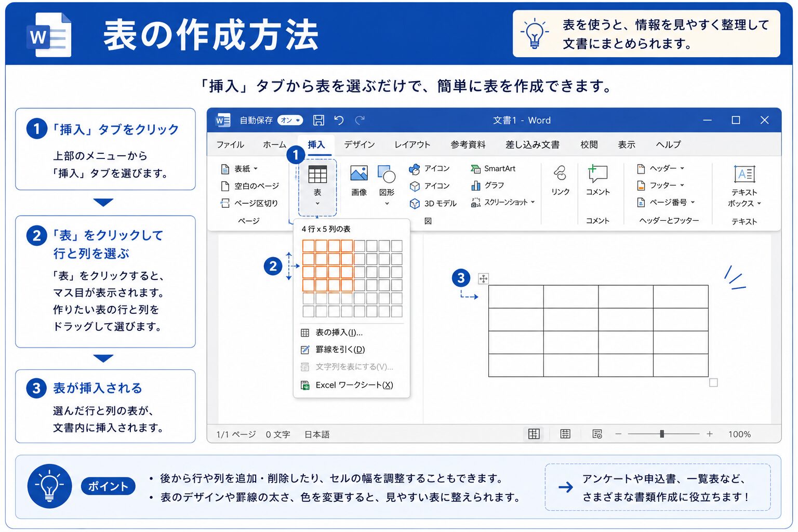Click the 0 文字 word count

point(278,434)
